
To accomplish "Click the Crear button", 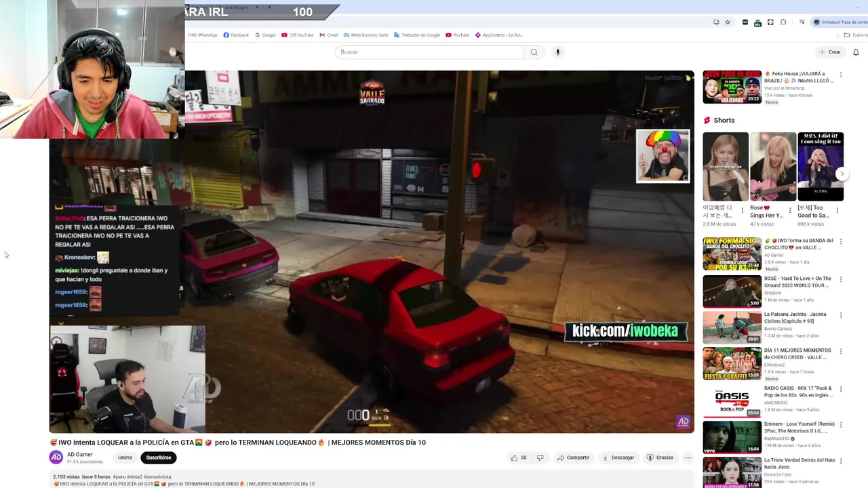I will click(829, 52).
